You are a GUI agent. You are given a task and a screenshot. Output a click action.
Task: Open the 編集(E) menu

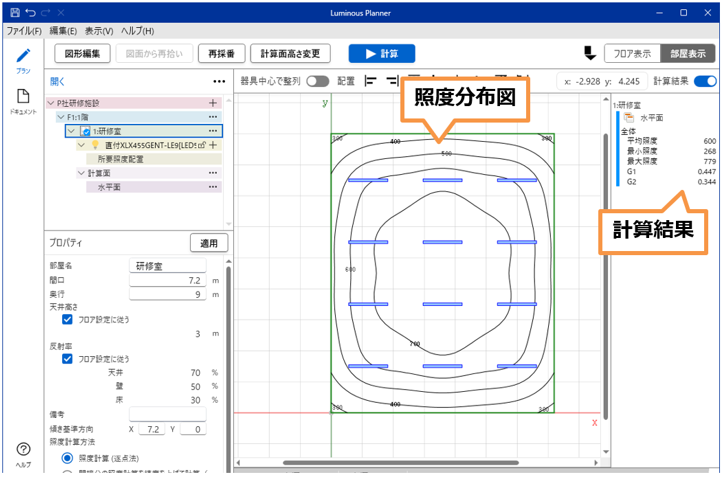pyautogui.click(x=63, y=31)
